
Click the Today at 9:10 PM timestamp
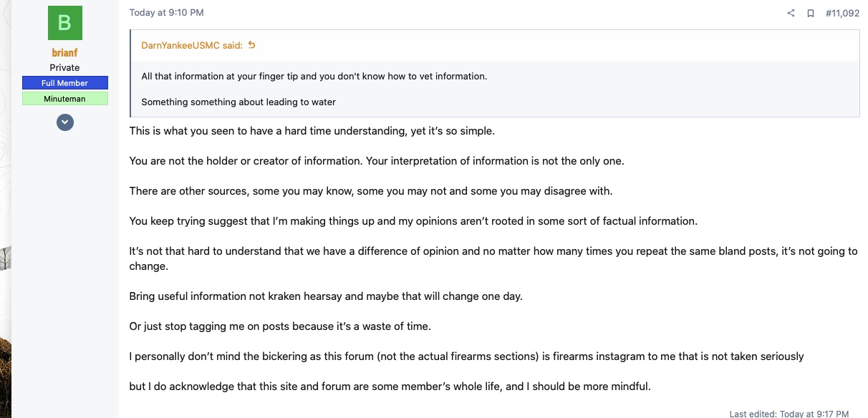tap(166, 12)
